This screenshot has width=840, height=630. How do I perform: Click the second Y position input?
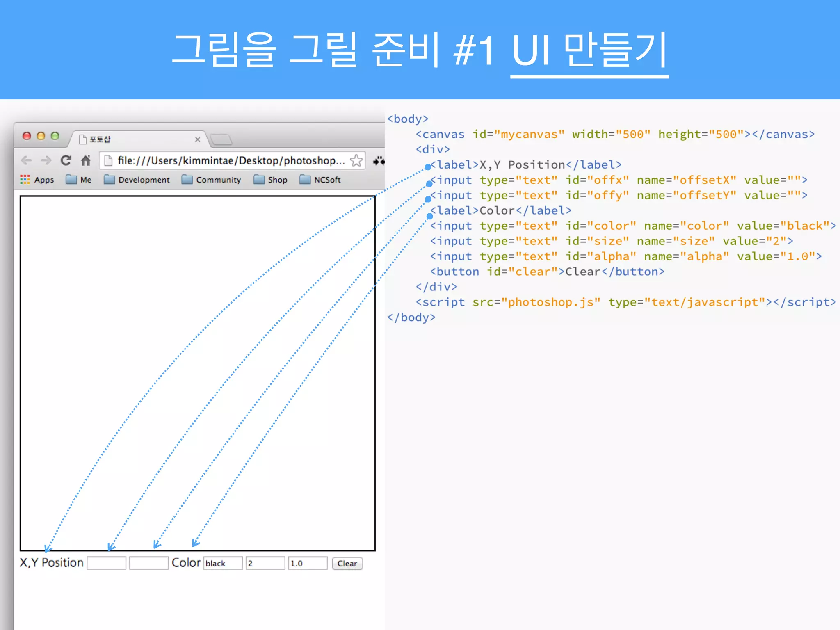click(149, 563)
